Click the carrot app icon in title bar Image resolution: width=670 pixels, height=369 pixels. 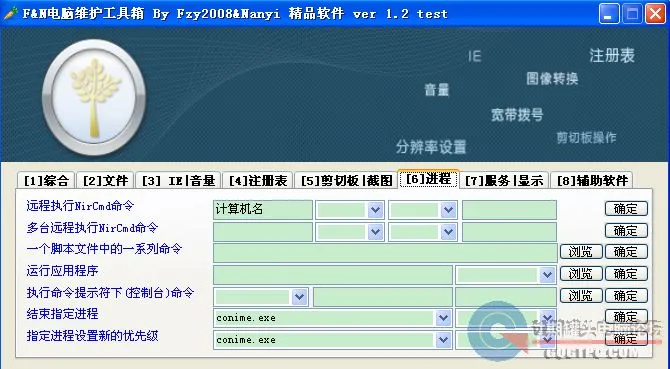10,13
